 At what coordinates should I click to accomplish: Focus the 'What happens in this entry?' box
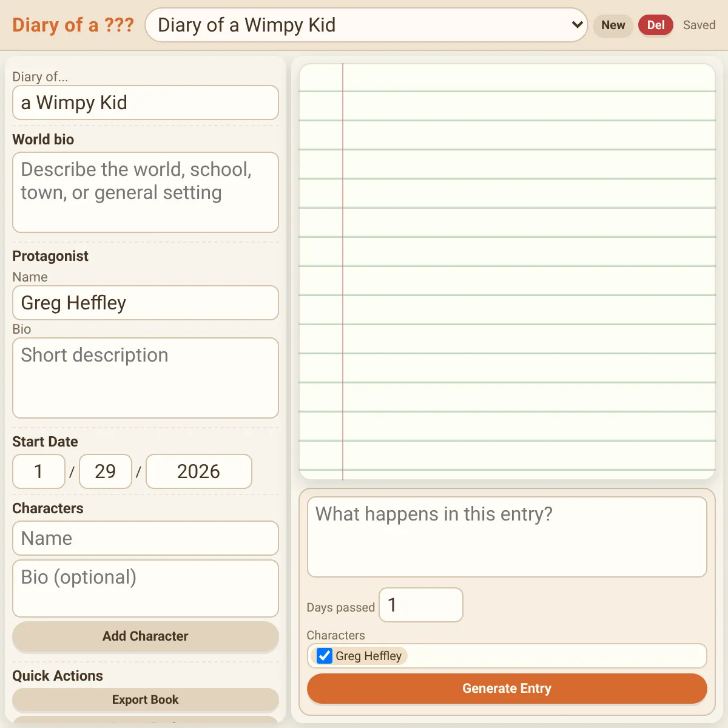pyautogui.click(x=507, y=537)
